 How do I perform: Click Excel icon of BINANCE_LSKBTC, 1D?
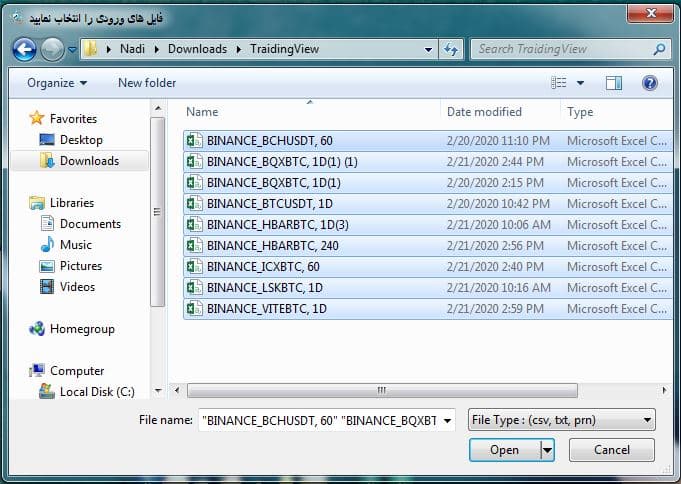coord(194,288)
